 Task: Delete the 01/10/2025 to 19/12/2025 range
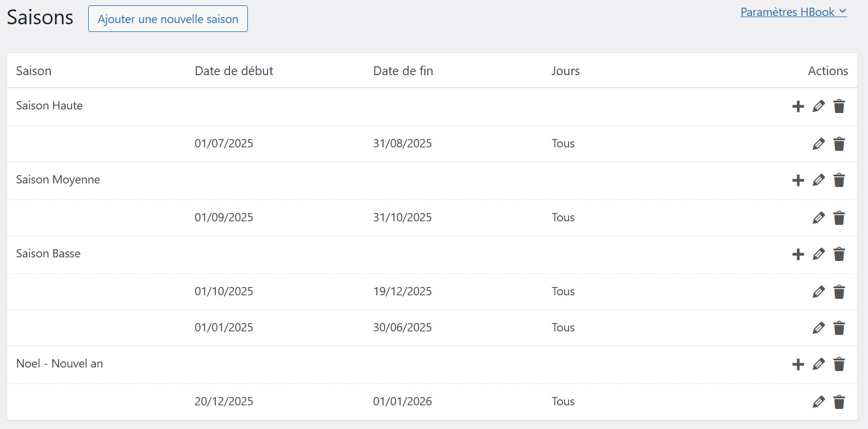(x=839, y=292)
